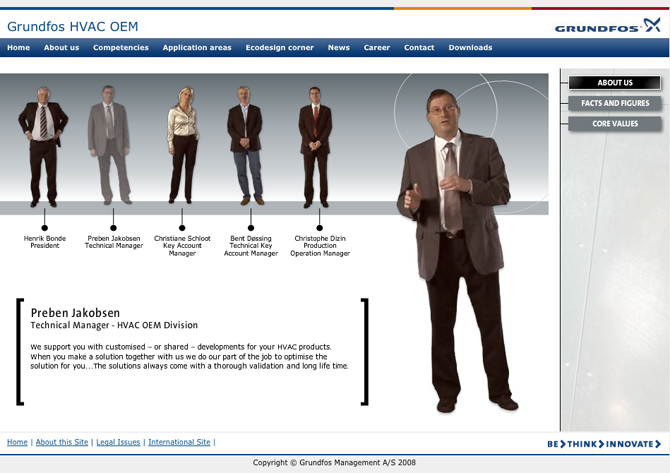
Task: Open the Career menu item
Action: [x=377, y=47]
